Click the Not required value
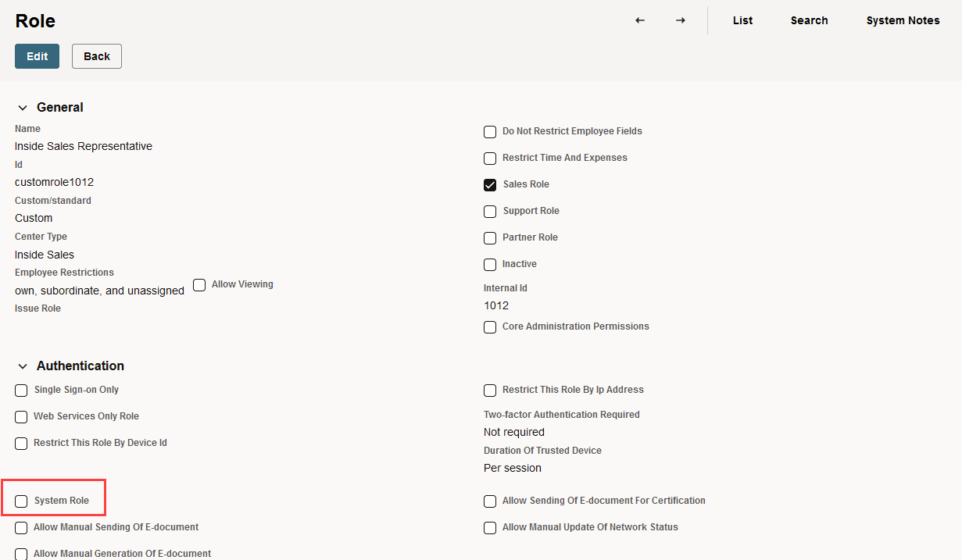 [514, 432]
